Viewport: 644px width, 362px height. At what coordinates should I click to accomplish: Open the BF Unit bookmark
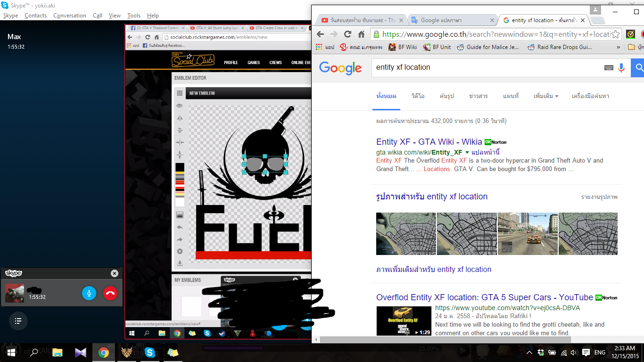437,47
